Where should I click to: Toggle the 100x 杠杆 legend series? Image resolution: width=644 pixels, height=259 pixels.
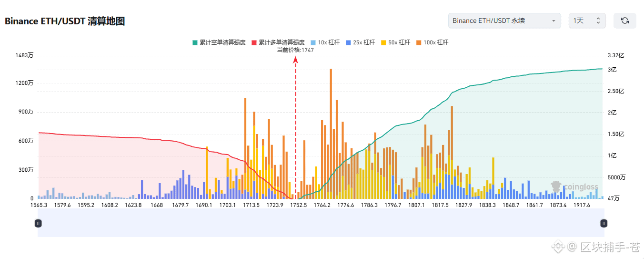(432, 42)
